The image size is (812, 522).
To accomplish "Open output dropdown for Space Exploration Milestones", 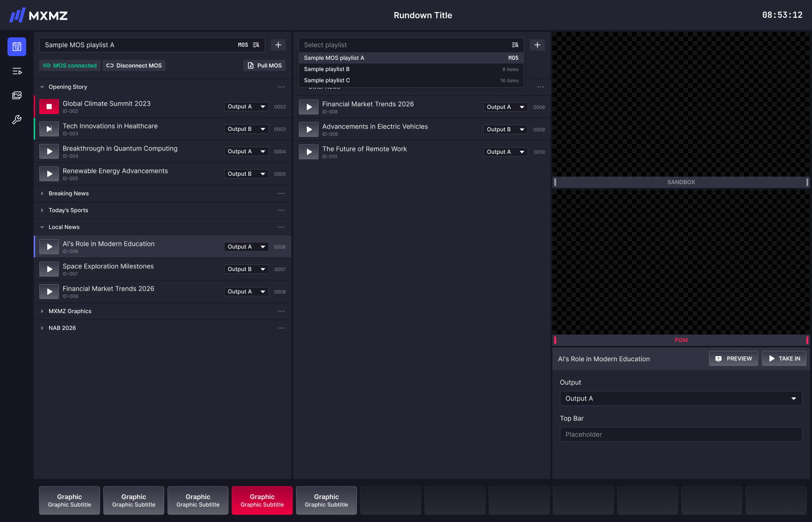I will pos(246,269).
